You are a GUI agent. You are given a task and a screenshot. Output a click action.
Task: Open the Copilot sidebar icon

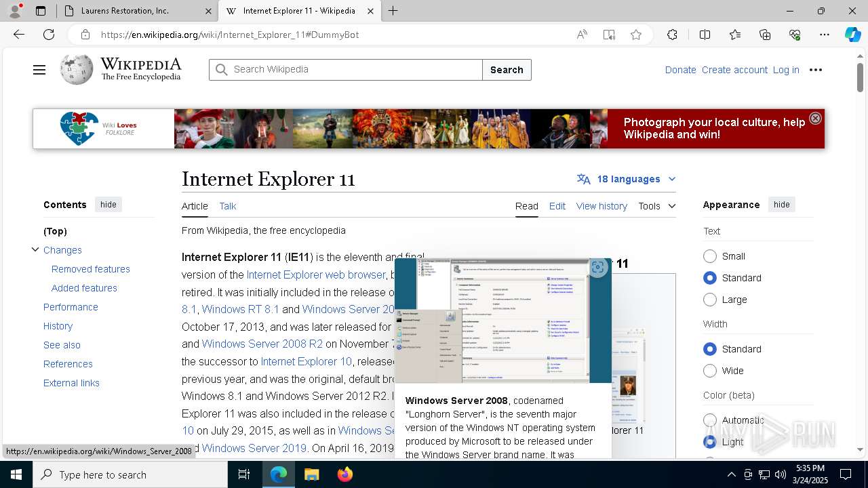click(852, 35)
